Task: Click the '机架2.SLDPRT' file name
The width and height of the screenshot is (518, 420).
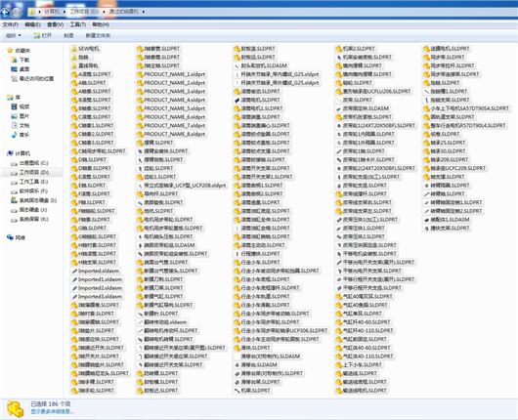Action: click(x=359, y=49)
